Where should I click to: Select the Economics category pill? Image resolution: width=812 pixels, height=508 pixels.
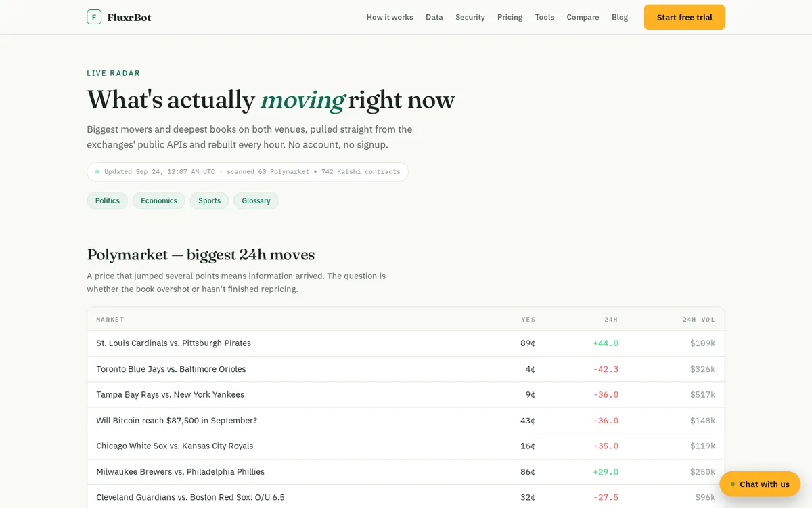[159, 200]
